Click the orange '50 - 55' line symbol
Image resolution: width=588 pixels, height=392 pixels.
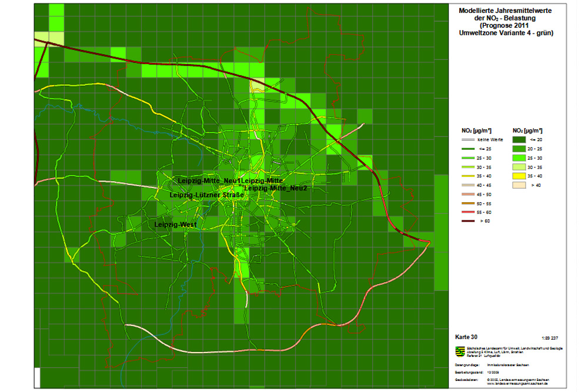[x=470, y=203]
